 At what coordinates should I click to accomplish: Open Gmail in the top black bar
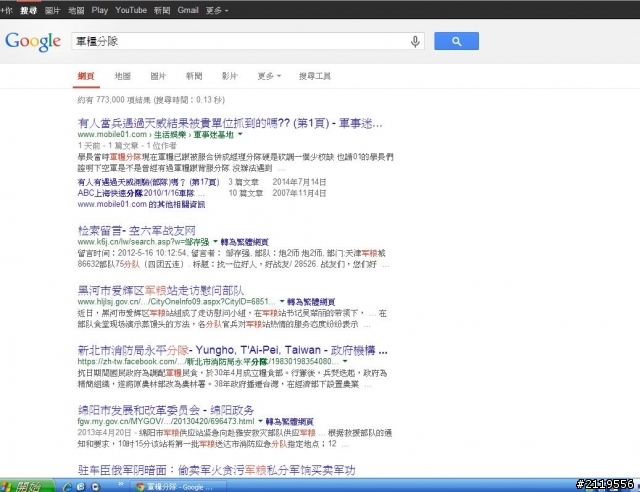tap(188, 10)
